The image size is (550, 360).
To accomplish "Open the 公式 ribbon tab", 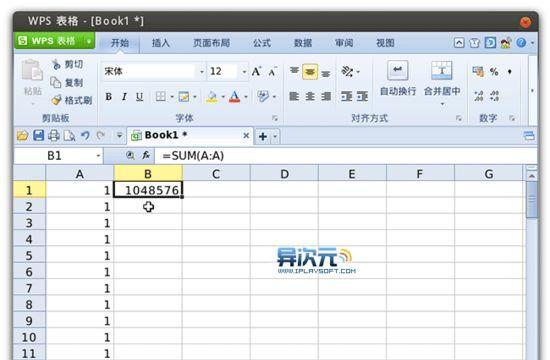I will (262, 43).
